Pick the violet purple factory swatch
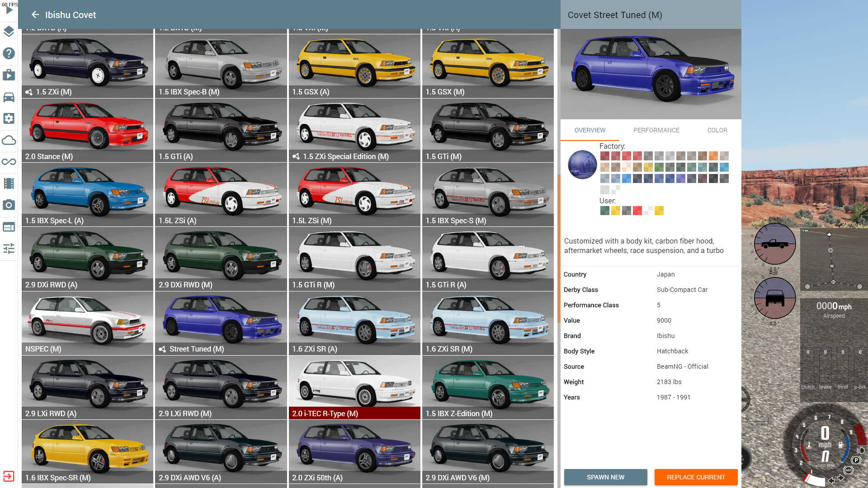This screenshot has height=488, width=868. coord(680,178)
